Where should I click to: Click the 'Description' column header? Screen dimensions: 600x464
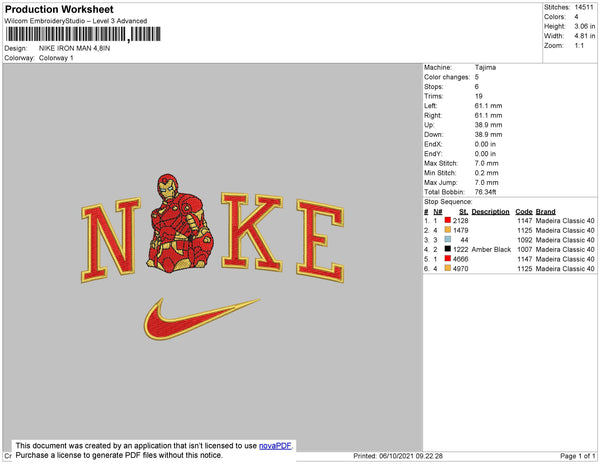(491, 212)
